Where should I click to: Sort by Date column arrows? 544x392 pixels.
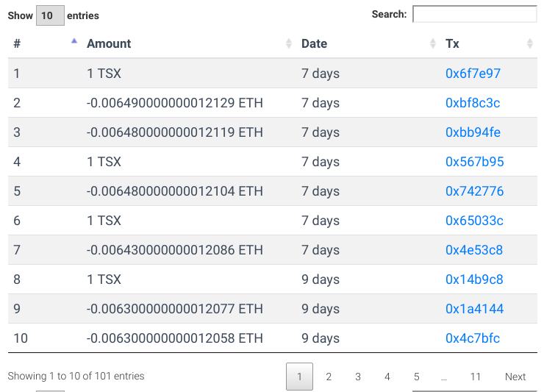coord(433,43)
